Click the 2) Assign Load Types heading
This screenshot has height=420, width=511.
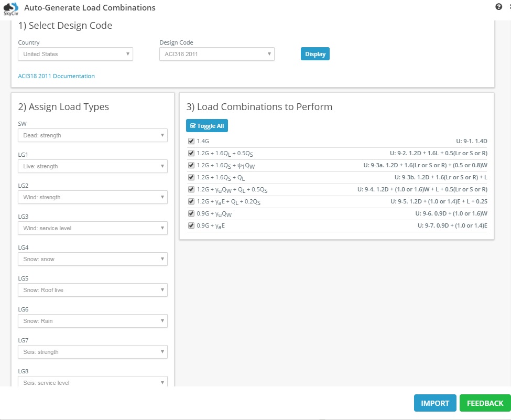pyautogui.click(x=63, y=107)
